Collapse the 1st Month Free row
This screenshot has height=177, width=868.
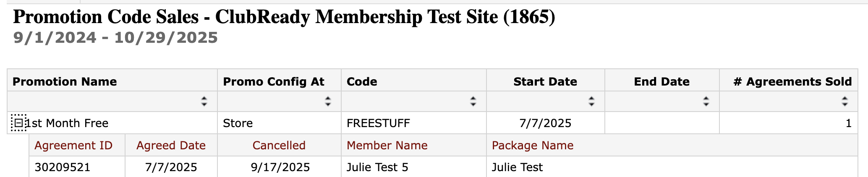[x=18, y=123]
